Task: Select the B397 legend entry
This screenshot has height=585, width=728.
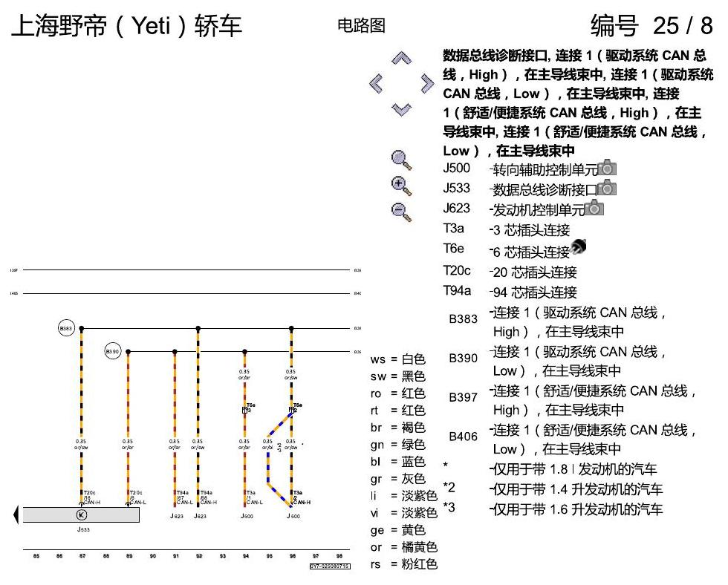Action: (x=572, y=400)
